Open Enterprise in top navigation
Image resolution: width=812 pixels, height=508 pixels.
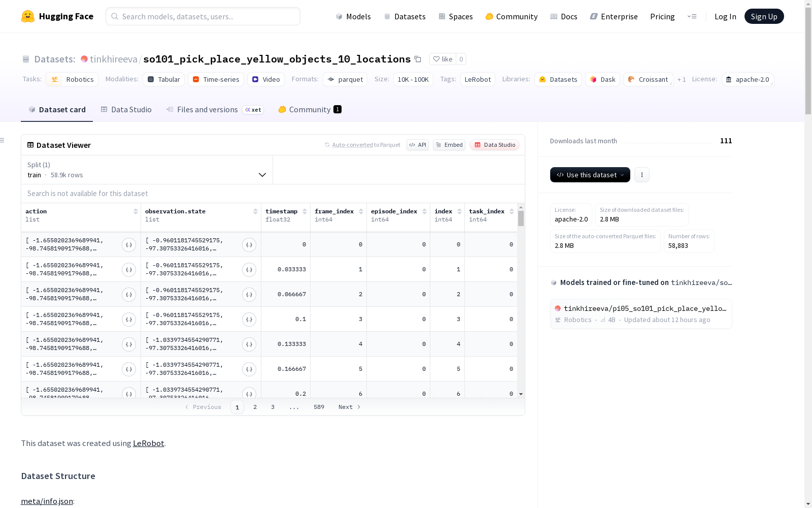[614, 16]
